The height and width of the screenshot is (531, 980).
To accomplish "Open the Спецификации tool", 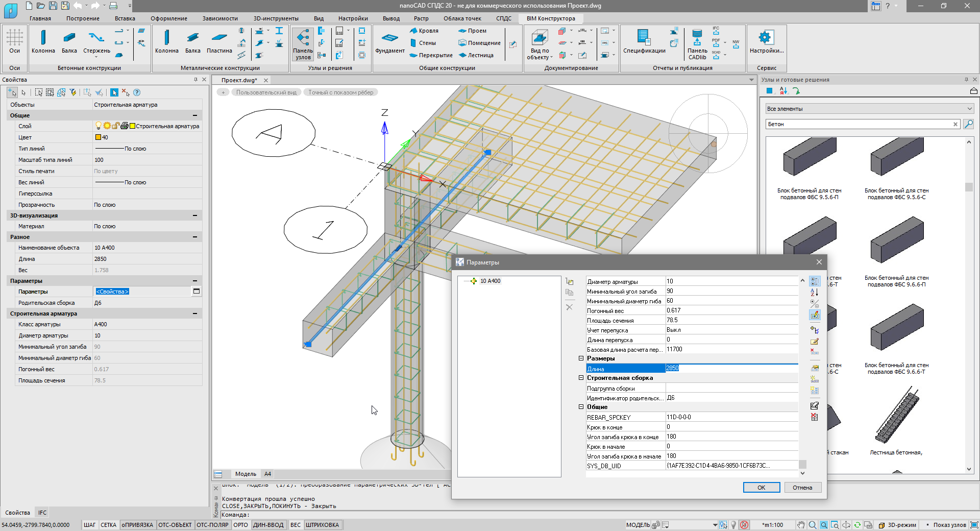I will coord(644,41).
